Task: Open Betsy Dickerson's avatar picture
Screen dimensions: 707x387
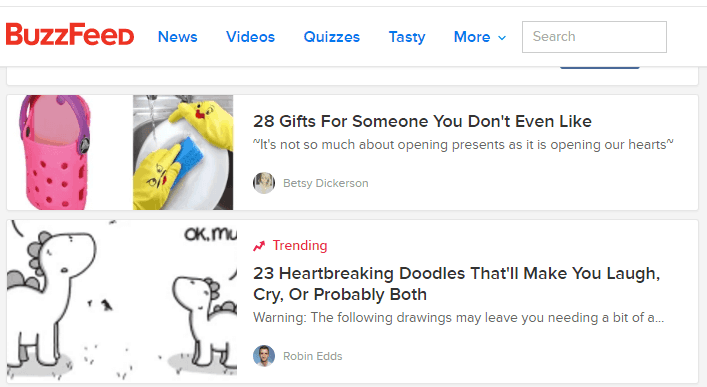Action: 264,183
